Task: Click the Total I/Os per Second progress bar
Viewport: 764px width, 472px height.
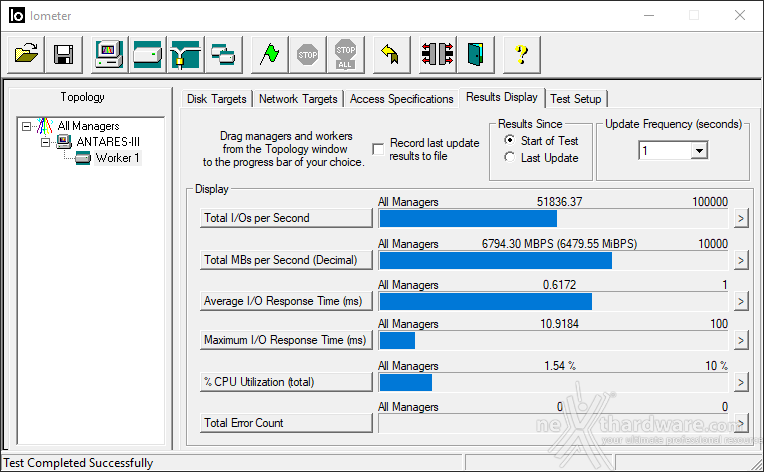Action: click(554, 219)
